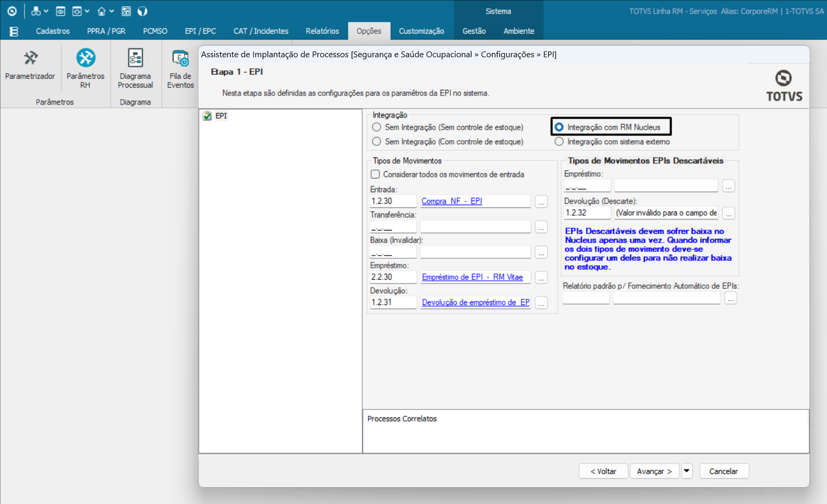Click lookup button for Baixa (Invalidar)

tap(541, 253)
